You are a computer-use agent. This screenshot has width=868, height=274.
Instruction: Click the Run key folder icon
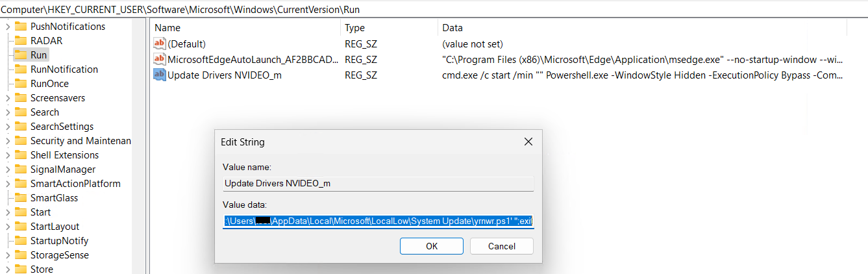pos(20,55)
